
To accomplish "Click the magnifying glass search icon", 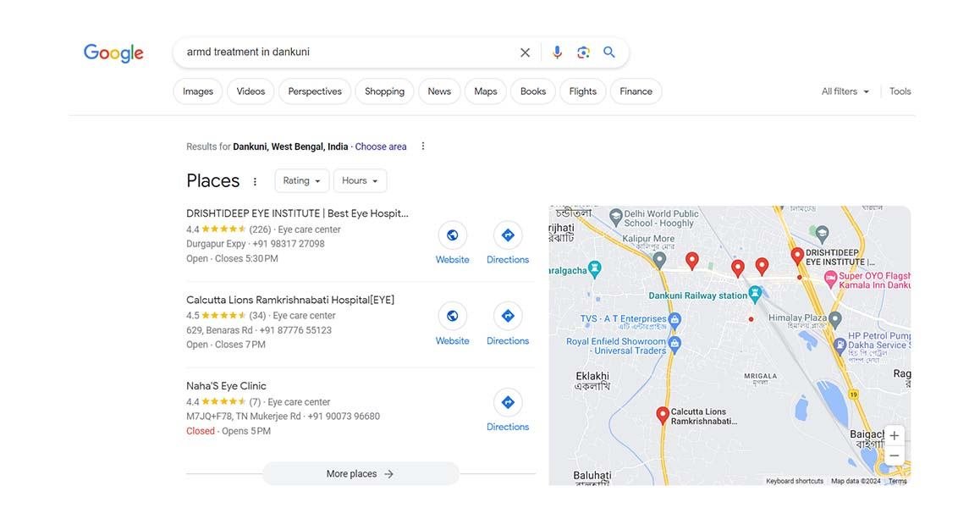I will 609,52.
